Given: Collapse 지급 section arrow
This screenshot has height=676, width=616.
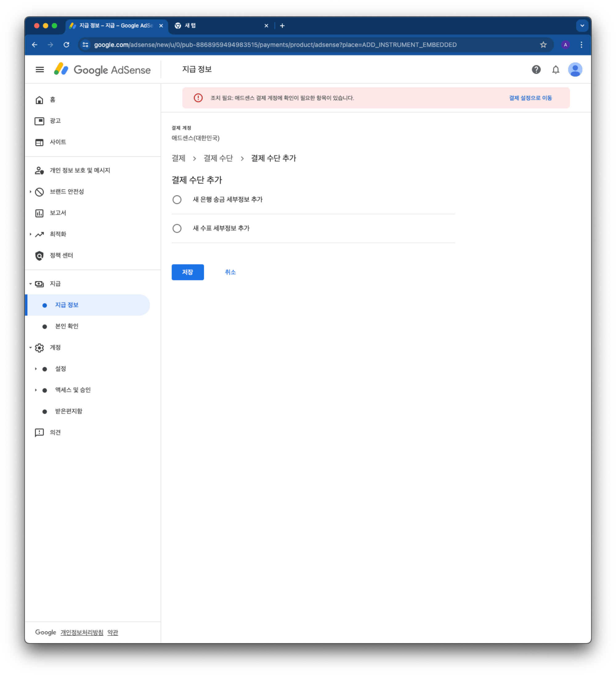Looking at the screenshot, I should tap(30, 284).
